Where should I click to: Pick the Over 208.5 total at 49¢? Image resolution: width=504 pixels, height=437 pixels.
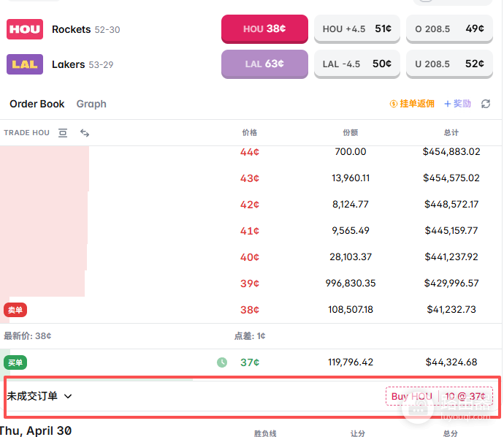click(x=449, y=29)
